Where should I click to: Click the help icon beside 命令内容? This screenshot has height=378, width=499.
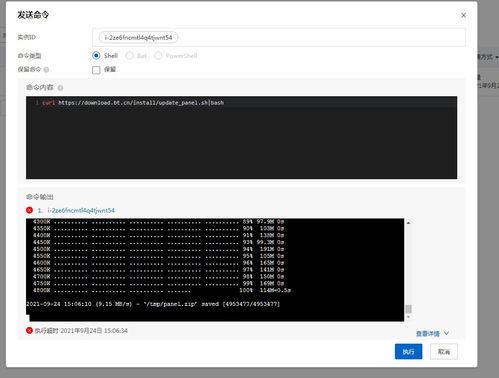[x=60, y=88]
